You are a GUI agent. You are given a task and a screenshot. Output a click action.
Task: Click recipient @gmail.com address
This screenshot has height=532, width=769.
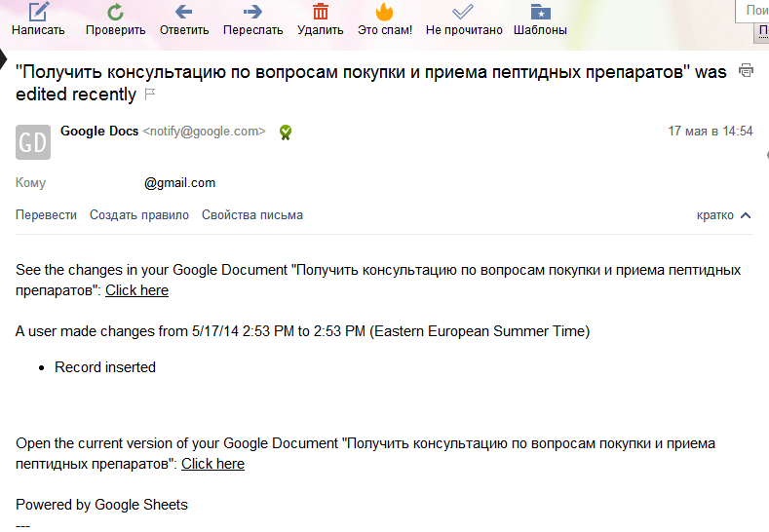coord(179,183)
